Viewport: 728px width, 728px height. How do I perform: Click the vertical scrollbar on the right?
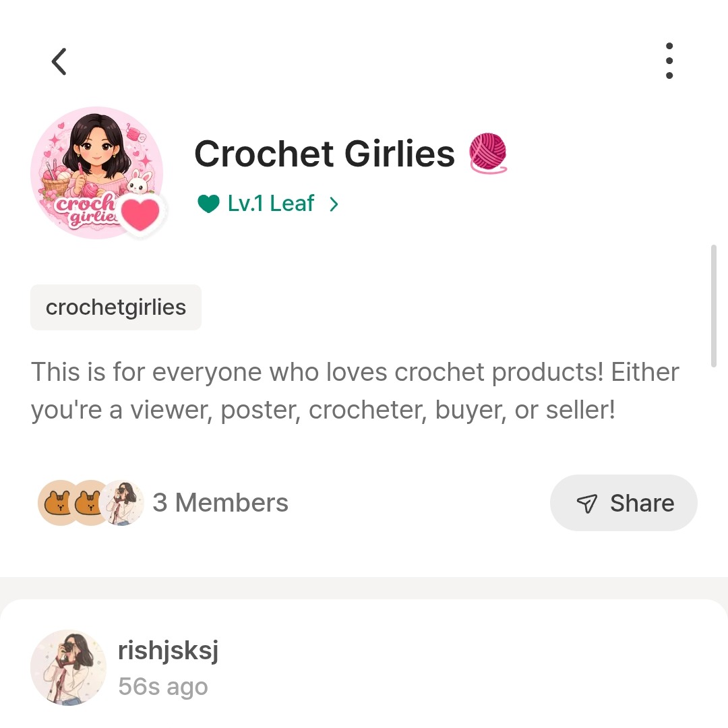point(713,306)
